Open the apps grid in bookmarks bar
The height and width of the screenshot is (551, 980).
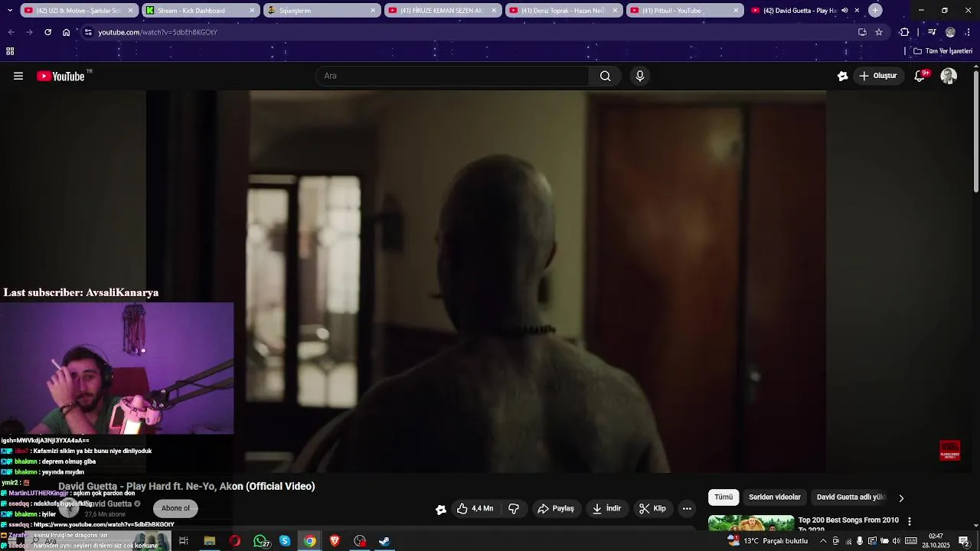click(10, 51)
